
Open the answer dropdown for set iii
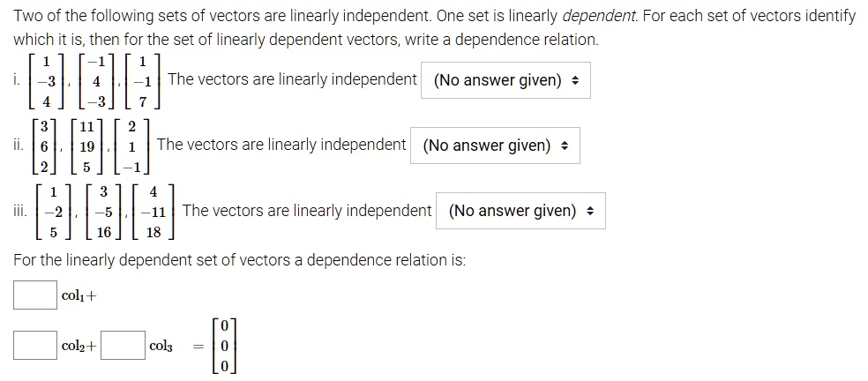tap(520, 211)
